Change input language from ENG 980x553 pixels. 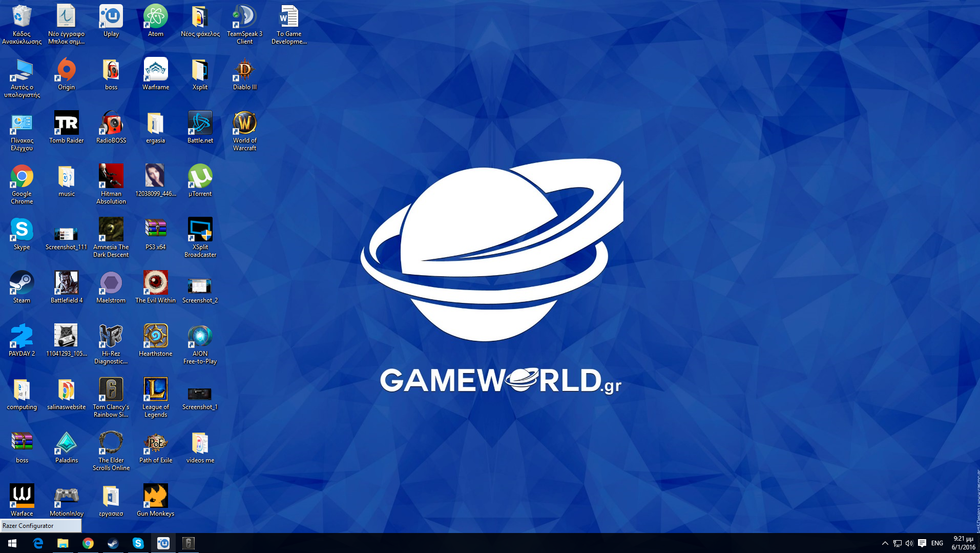pos(937,543)
